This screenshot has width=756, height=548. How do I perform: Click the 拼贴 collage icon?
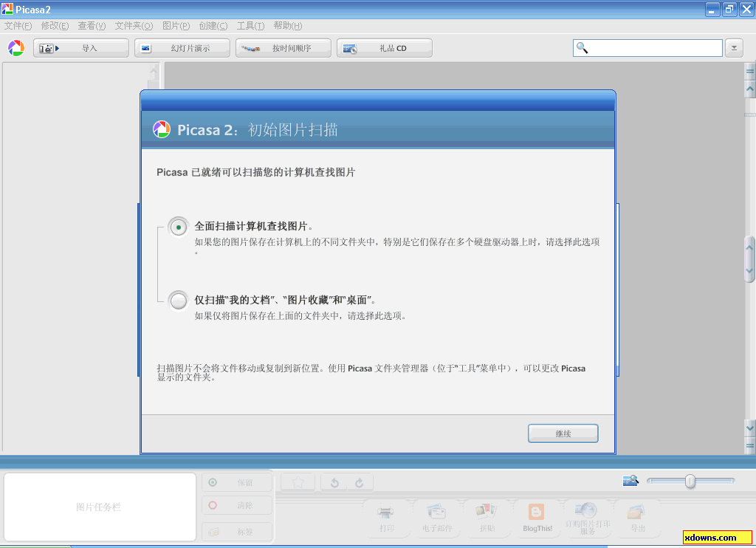[487, 518]
